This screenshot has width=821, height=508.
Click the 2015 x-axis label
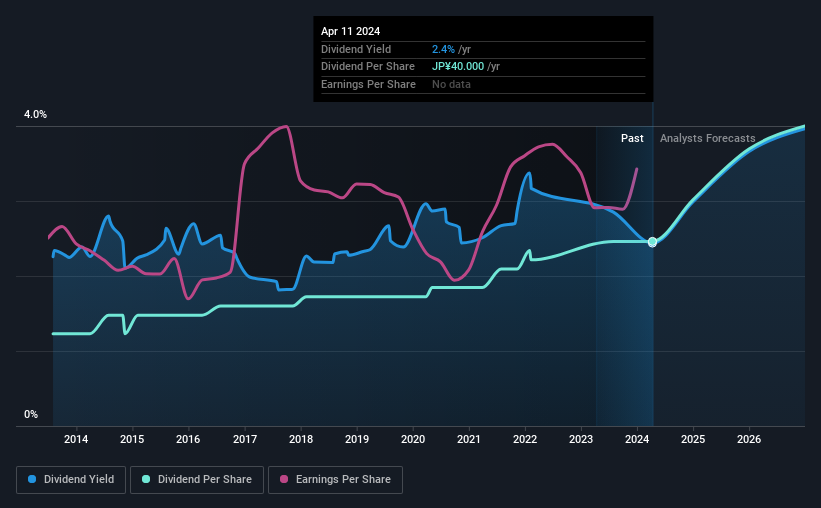[x=132, y=439]
